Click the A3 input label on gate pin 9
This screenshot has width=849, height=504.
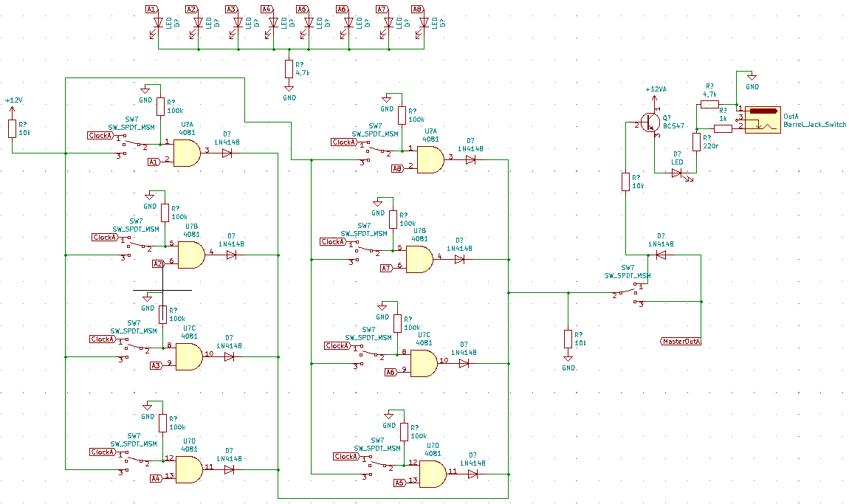(156, 365)
